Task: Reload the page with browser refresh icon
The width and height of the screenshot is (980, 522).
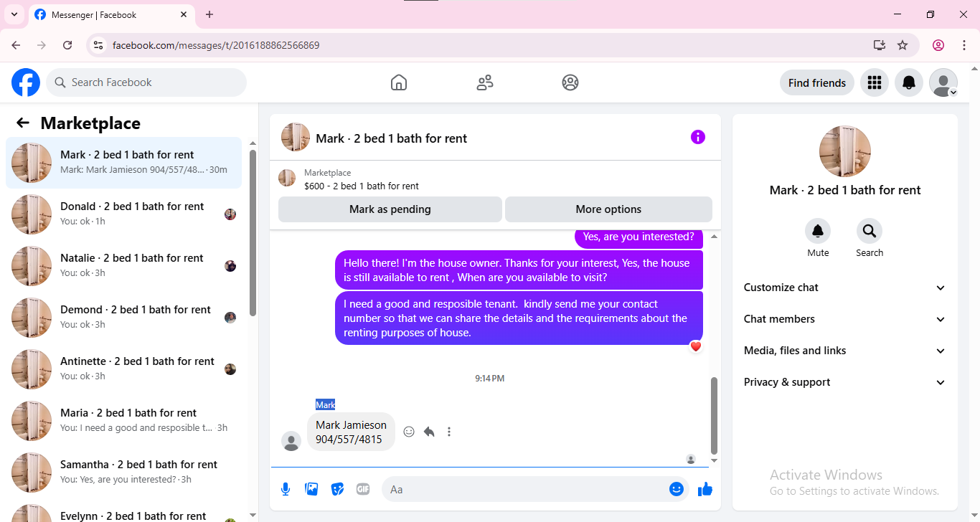Action: pos(67,45)
